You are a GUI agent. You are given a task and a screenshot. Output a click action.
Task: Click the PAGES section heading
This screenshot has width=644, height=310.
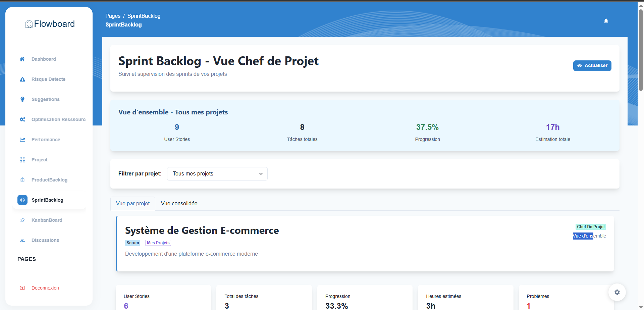pos(26,259)
